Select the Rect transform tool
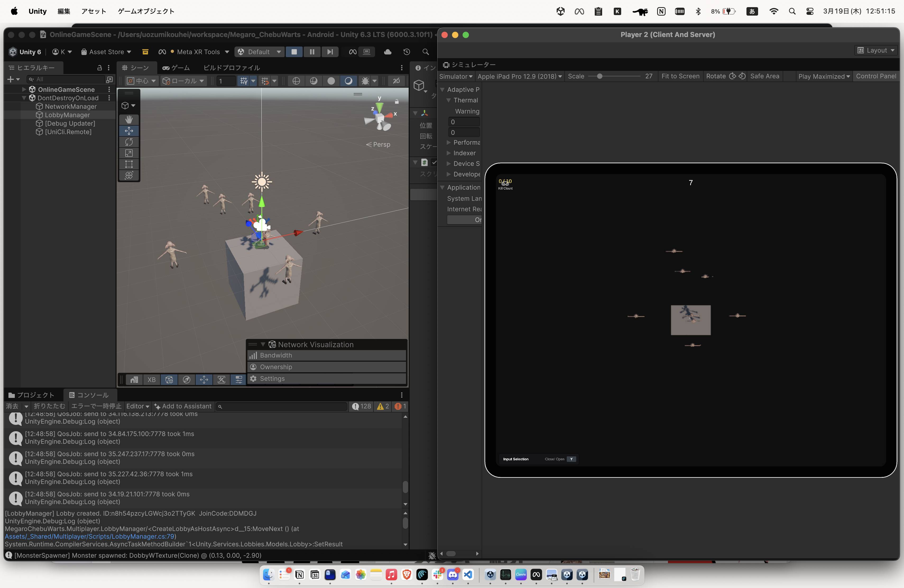This screenshot has height=588, width=904. [129, 164]
